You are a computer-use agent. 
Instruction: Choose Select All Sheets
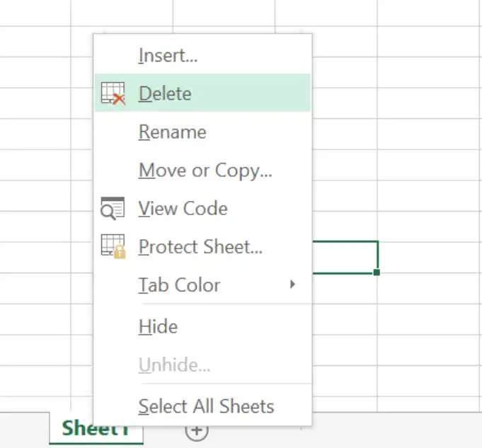[x=206, y=406]
